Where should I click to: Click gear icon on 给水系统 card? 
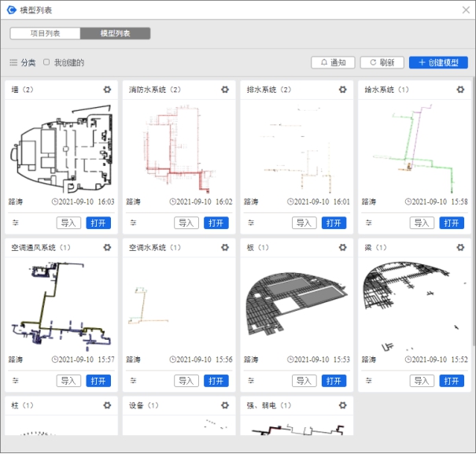coord(460,90)
